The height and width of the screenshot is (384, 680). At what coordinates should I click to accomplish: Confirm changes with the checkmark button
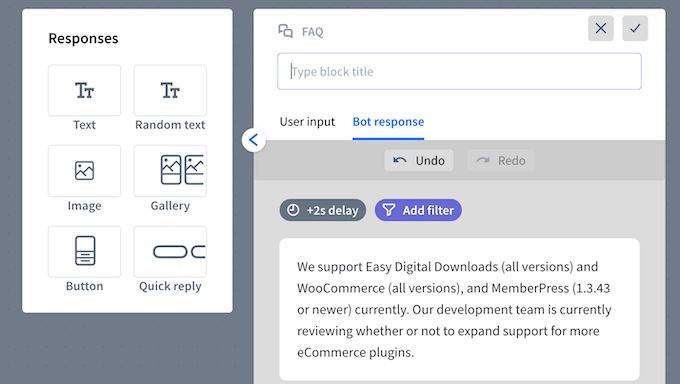(635, 28)
